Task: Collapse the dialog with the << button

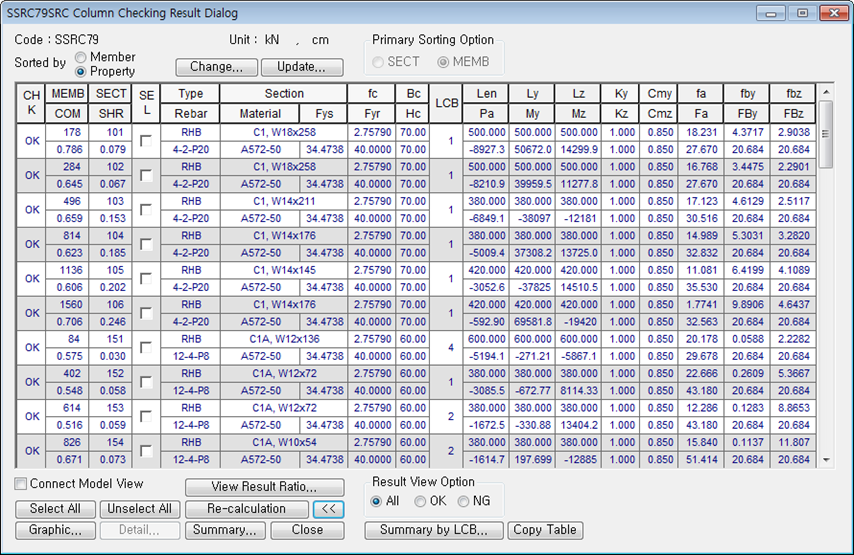Action: pos(328,509)
